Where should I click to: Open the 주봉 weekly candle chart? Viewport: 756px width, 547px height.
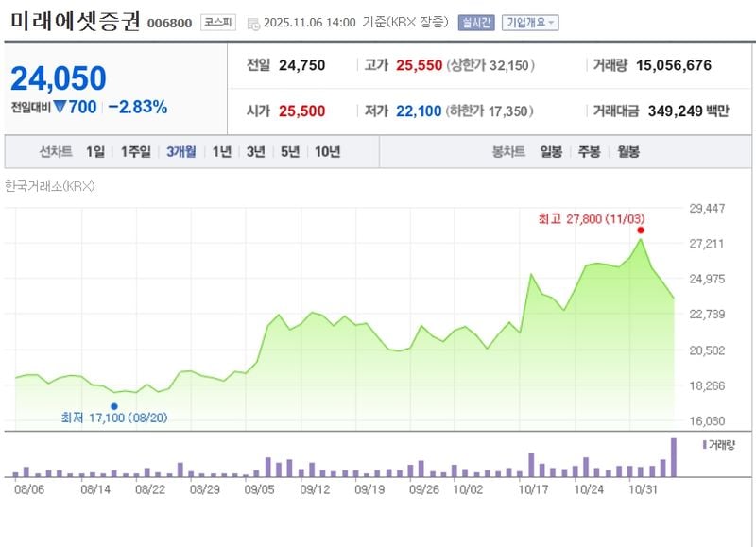(x=589, y=152)
